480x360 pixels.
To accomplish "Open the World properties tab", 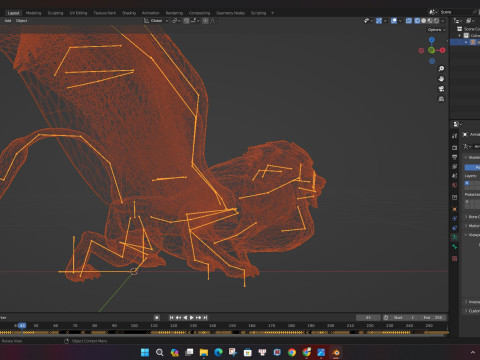I will (x=454, y=185).
